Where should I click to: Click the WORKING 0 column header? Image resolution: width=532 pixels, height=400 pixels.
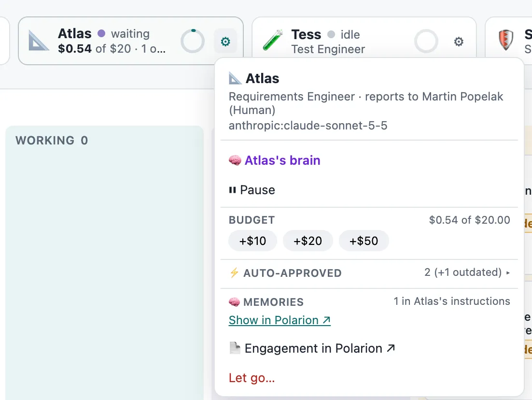52,141
